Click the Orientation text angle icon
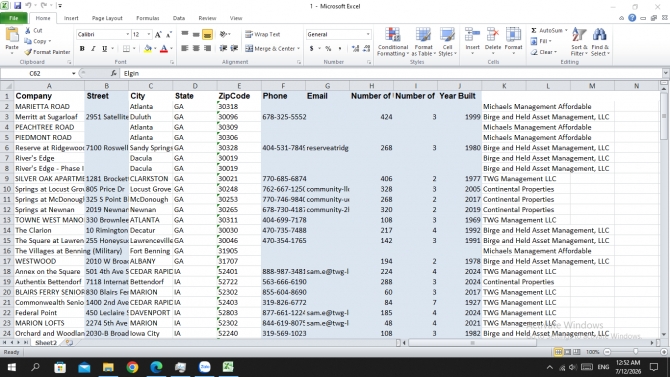Viewport: 670px width, 377px height. 223,34
